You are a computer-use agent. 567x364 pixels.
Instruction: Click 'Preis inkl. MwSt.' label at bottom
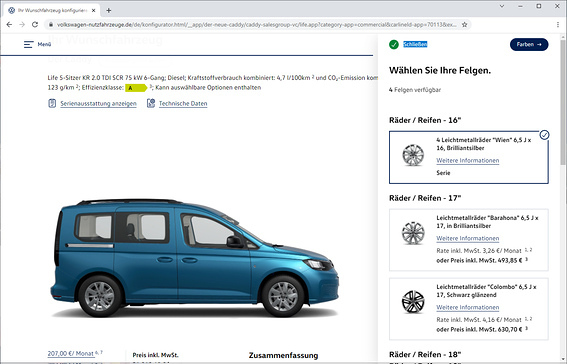[155, 355]
